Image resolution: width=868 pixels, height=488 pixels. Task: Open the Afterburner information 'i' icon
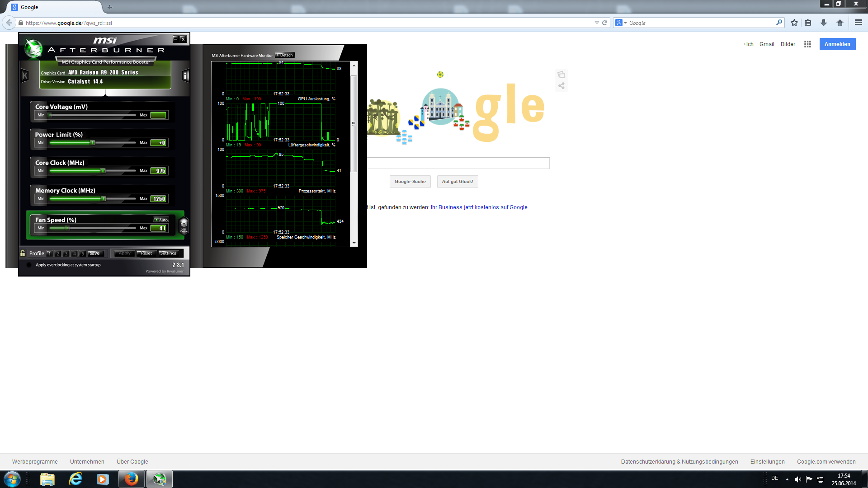coord(185,75)
